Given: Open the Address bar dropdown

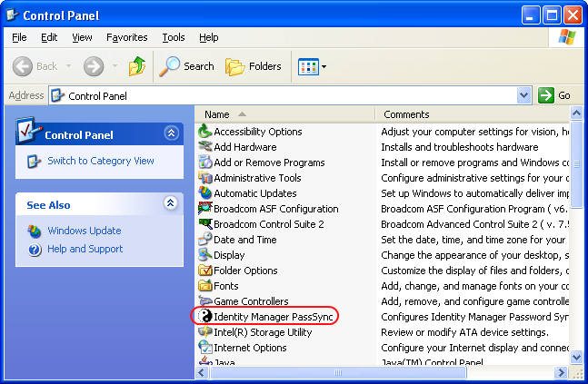Looking at the screenshot, I should (x=523, y=95).
